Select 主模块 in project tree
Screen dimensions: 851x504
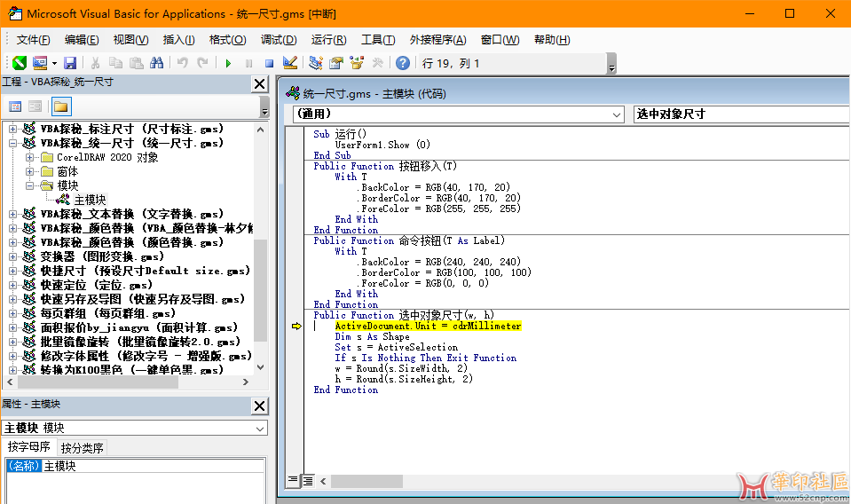[x=91, y=200]
